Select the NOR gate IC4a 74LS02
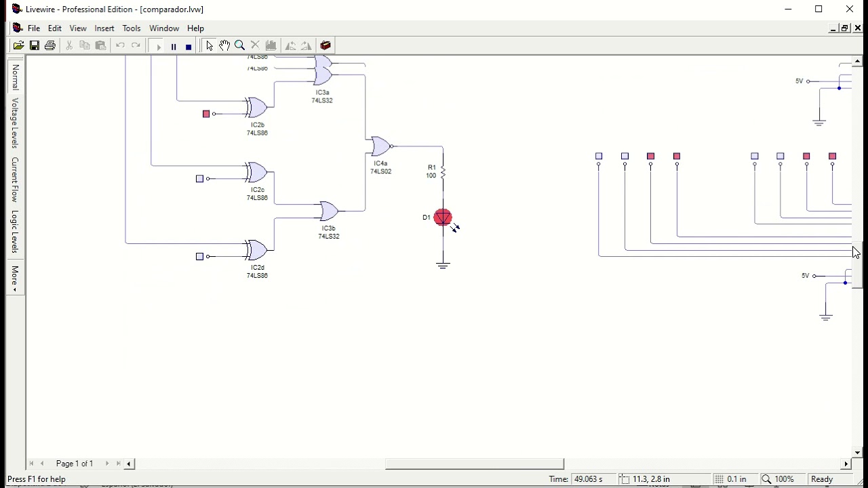Viewport: 868px width, 488px height. click(x=381, y=146)
